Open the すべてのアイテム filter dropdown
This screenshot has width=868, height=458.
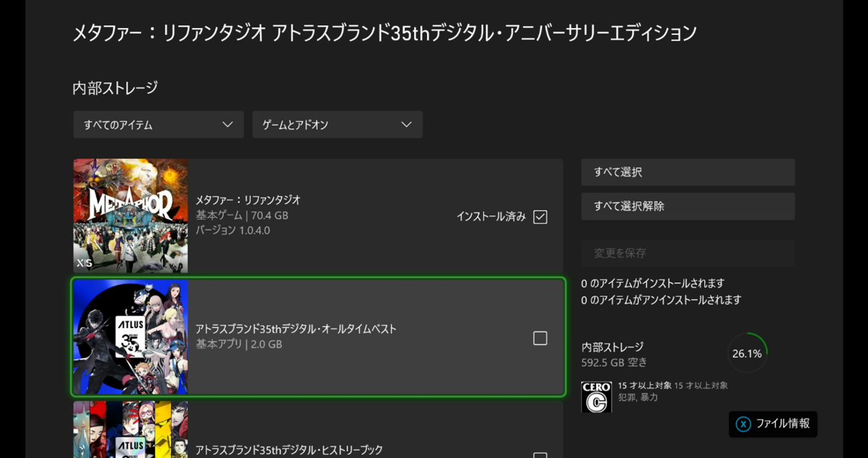pyautogui.click(x=158, y=125)
